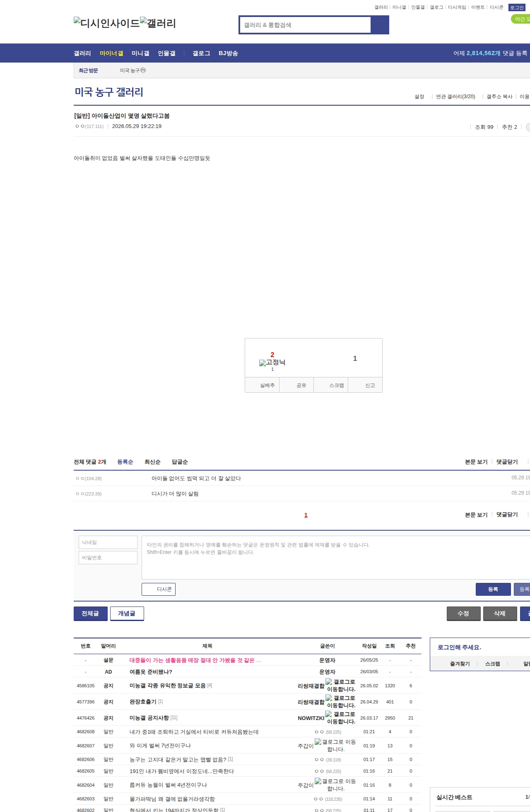Screen dimensions: 530x812
Task: Go to 갤로그 in the blue navigation bar
Action: point(201,53)
